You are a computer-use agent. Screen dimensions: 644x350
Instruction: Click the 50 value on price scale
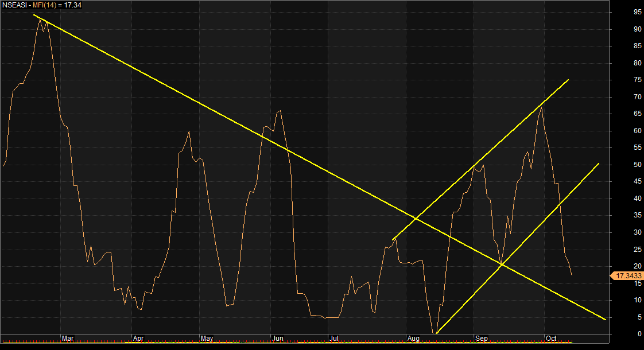[x=638, y=165]
